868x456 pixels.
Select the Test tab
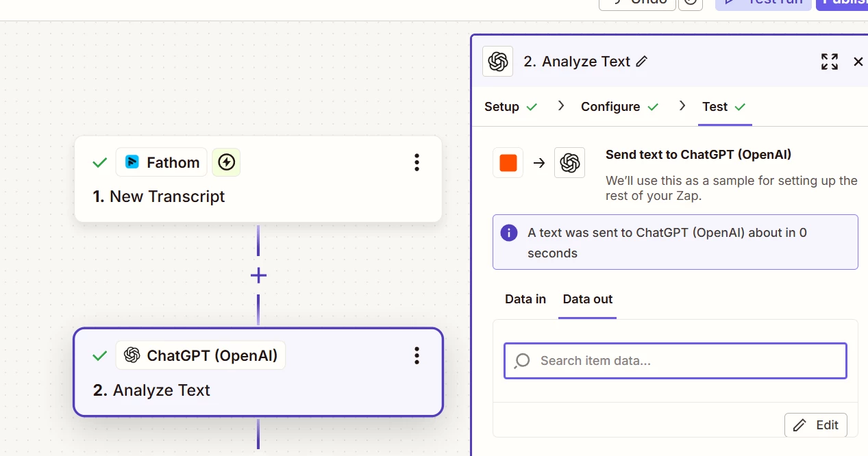(x=724, y=107)
